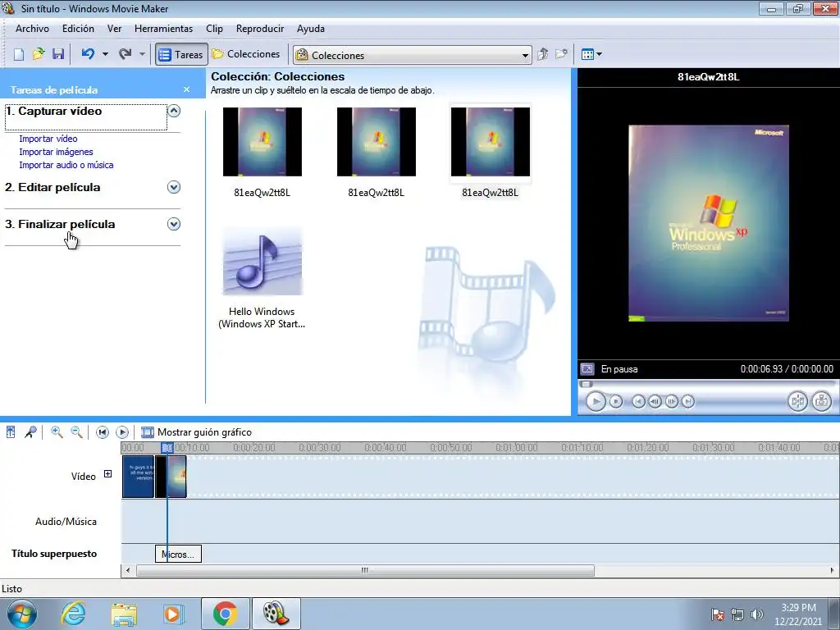The image size is (840, 630).
Task: Expand the Vídeo track plus box
Action: click(107, 474)
